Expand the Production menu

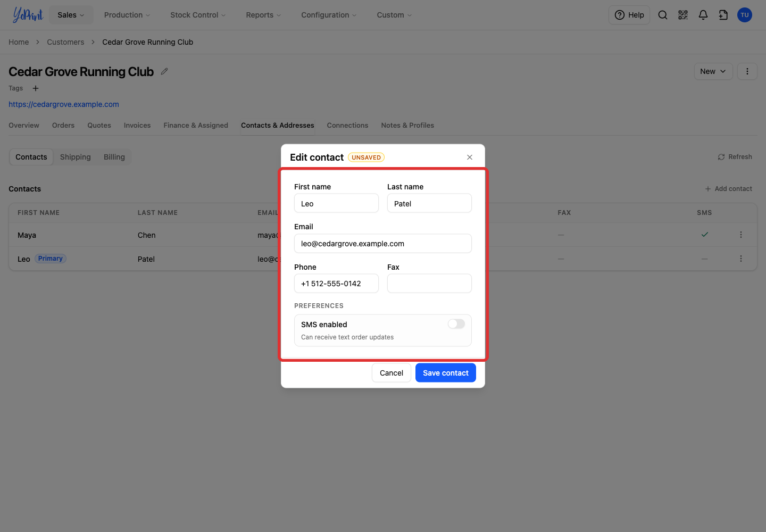pos(127,15)
